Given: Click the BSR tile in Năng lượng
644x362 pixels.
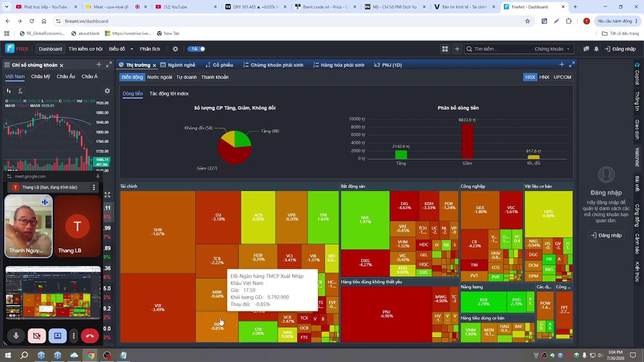Looking at the screenshot, I should click(x=484, y=302).
